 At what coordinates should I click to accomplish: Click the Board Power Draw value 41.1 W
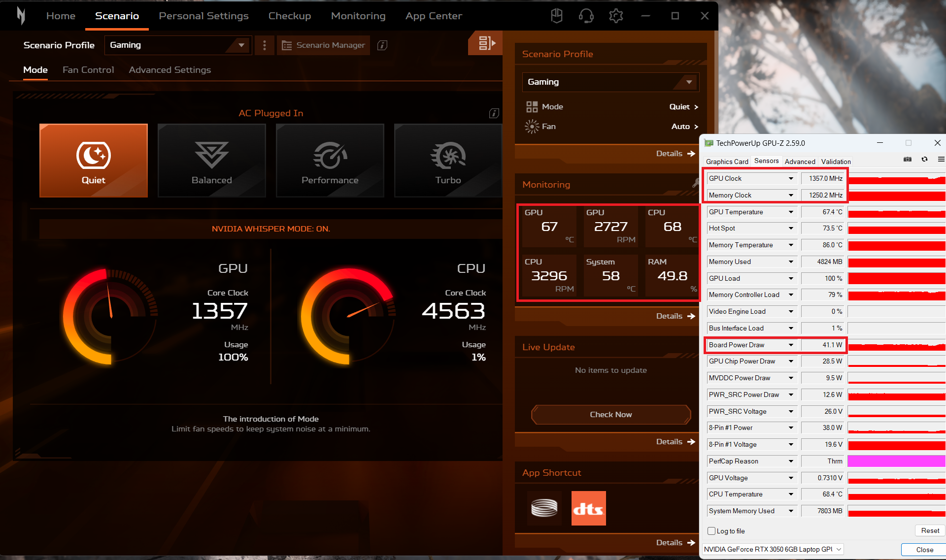pyautogui.click(x=823, y=345)
